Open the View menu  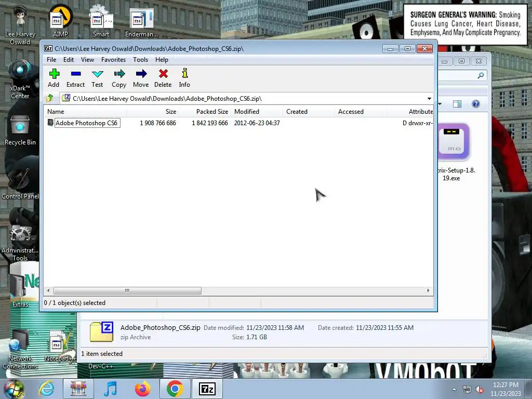[x=87, y=60]
